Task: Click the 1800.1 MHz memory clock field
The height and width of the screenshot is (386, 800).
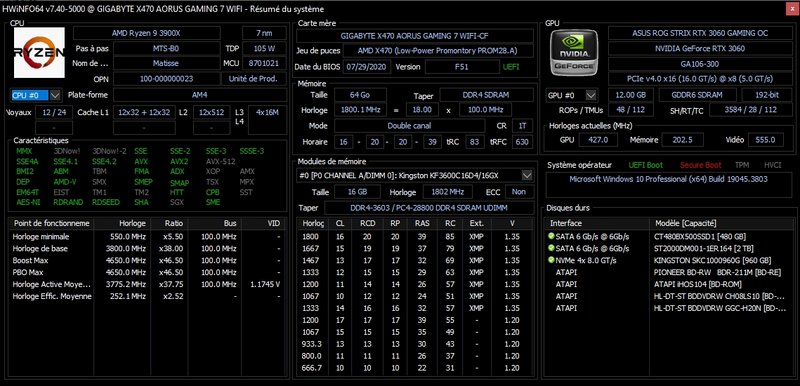Action: (x=360, y=110)
